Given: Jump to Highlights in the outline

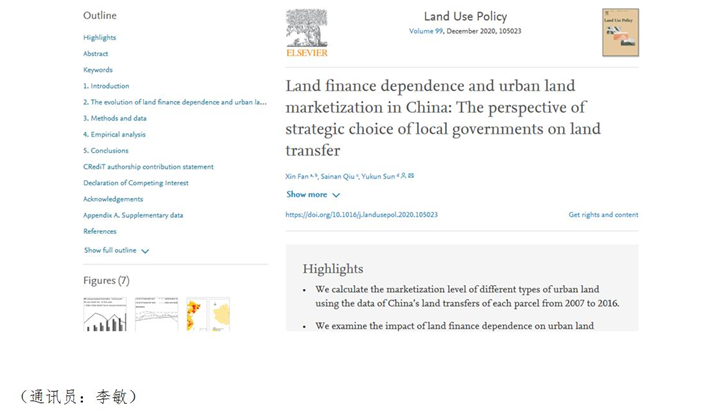Looking at the screenshot, I should (100, 38).
